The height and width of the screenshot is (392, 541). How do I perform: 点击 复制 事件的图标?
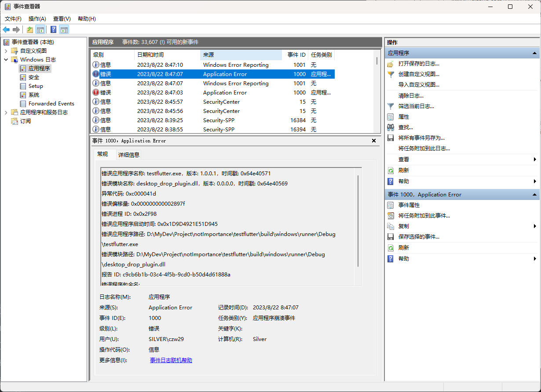(x=391, y=226)
